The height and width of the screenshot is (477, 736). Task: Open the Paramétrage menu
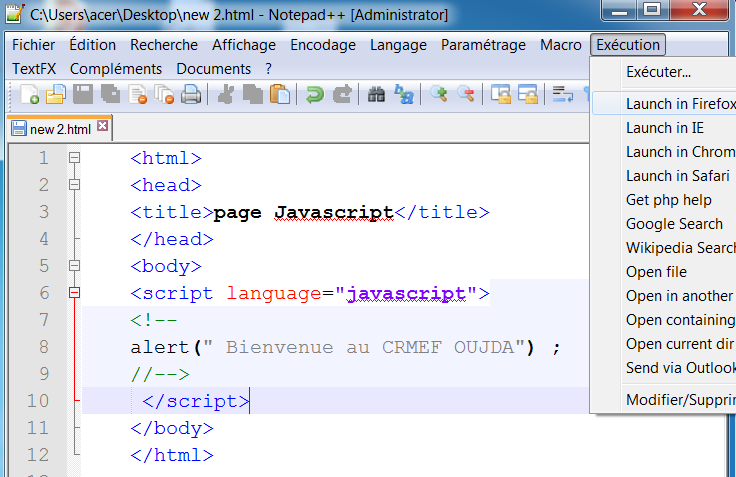click(x=483, y=45)
